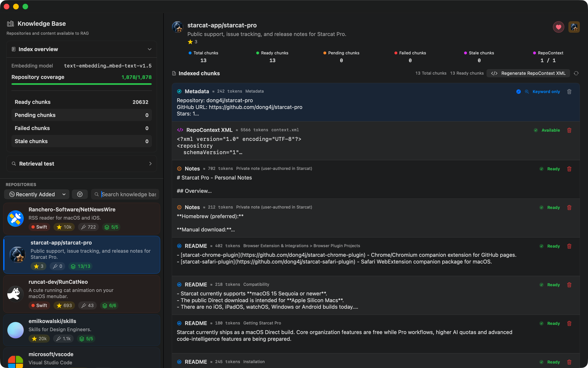Click the Swift language tag on RunCatNeo
588x368 pixels.
39,305
